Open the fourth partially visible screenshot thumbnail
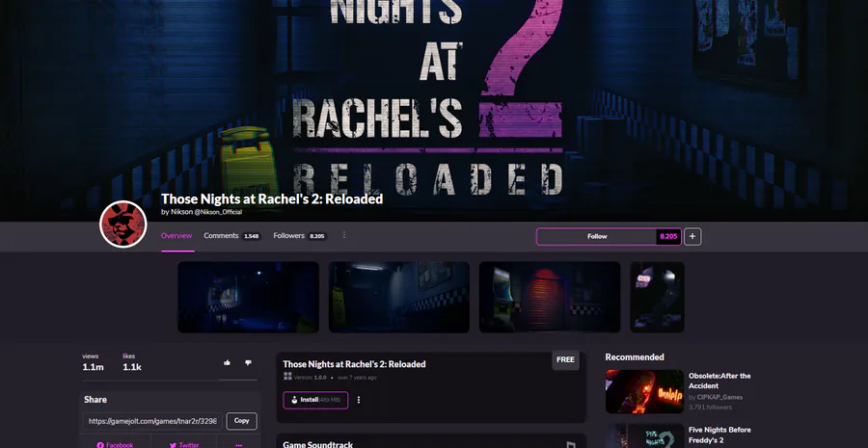 pos(657,297)
